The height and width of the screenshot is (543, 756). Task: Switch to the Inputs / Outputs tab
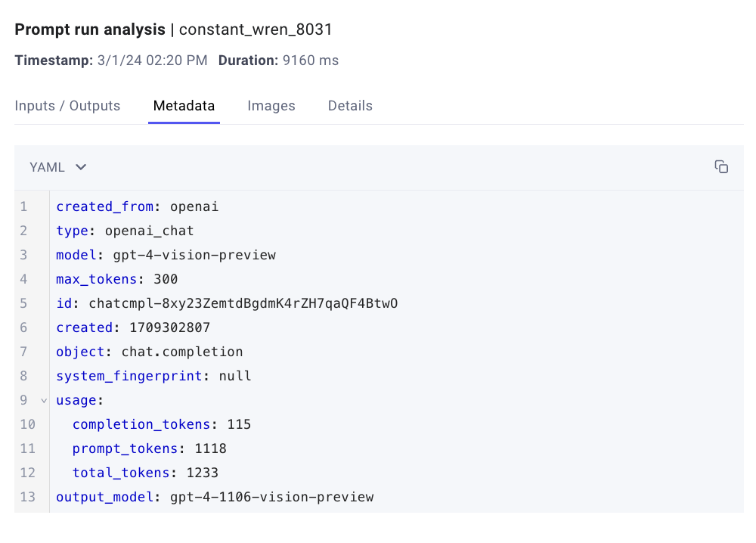(67, 106)
